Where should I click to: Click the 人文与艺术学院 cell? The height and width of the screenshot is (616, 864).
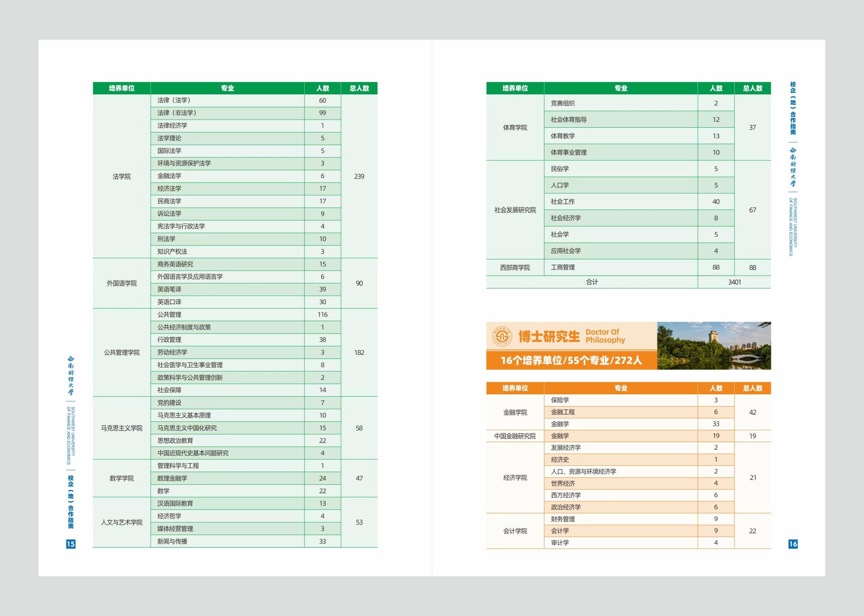pos(121,522)
